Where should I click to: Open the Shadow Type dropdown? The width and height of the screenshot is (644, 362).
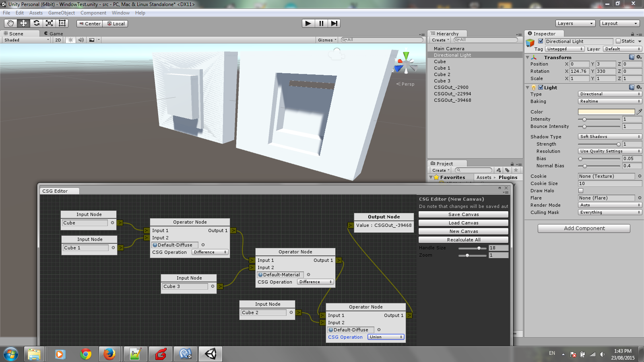pyautogui.click(x=609, y=136)
